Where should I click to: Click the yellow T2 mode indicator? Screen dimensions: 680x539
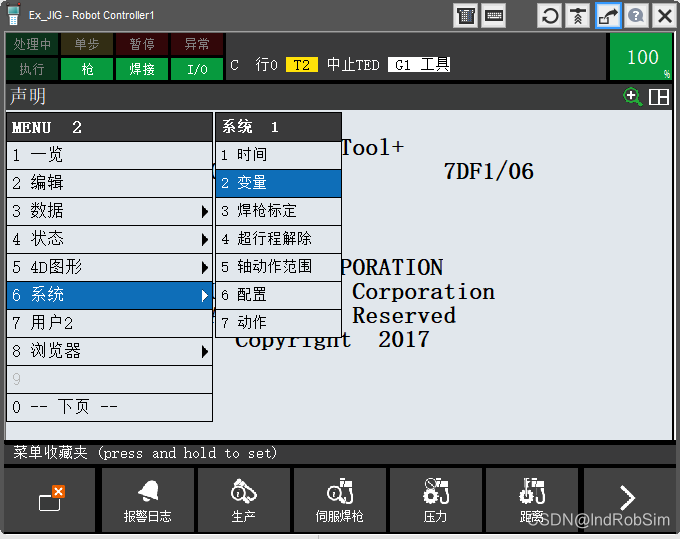[x=302, y=65]
